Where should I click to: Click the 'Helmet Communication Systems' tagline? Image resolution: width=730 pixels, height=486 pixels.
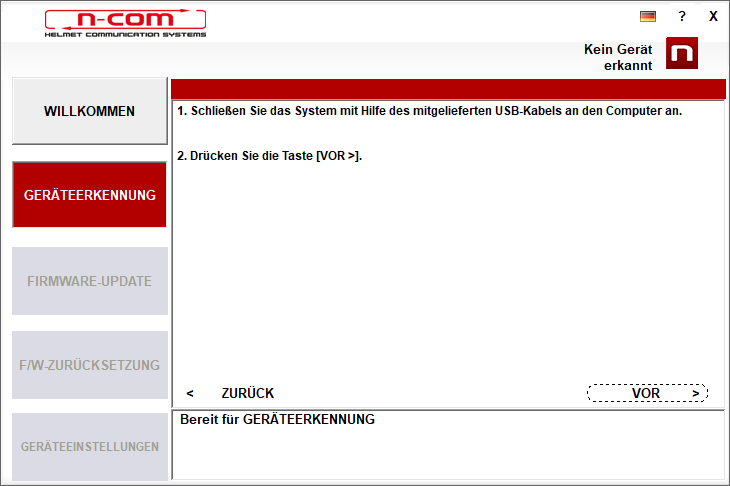125,34
